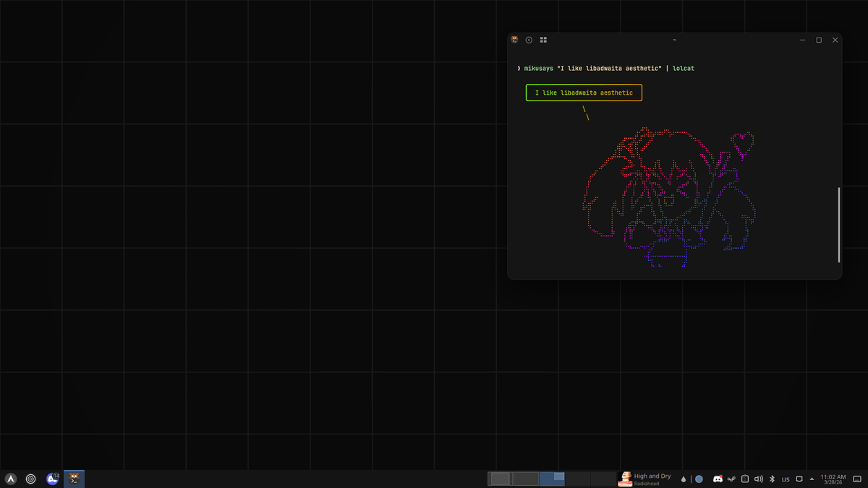Click the 'mikusays' command in the terminal
This screenshot has height=488, width=868.
pyautogui.click(x=539, y=68)
